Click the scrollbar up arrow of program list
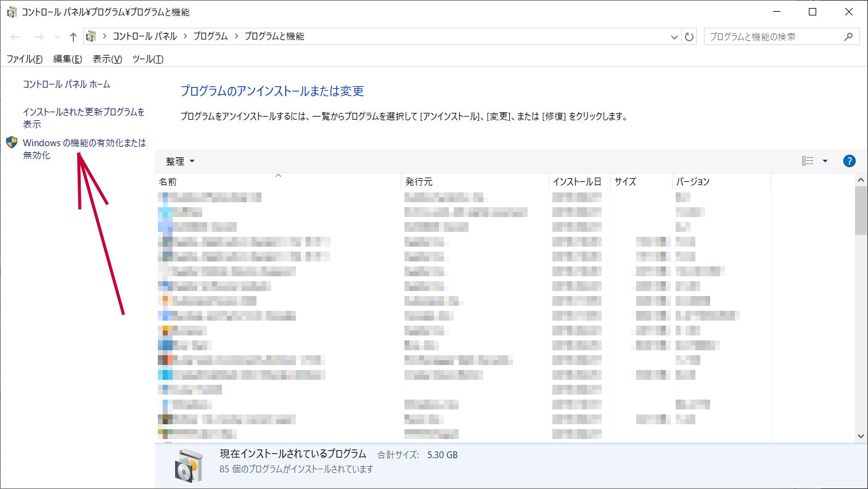The image size is (868, 489). (x=861, y=179)
